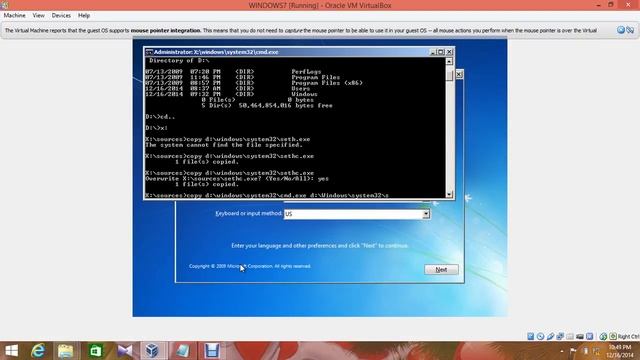Viewport: 640px width, 360px height.
Task: Launch Internet Explorer from taskbar
Action: [38, 351]
